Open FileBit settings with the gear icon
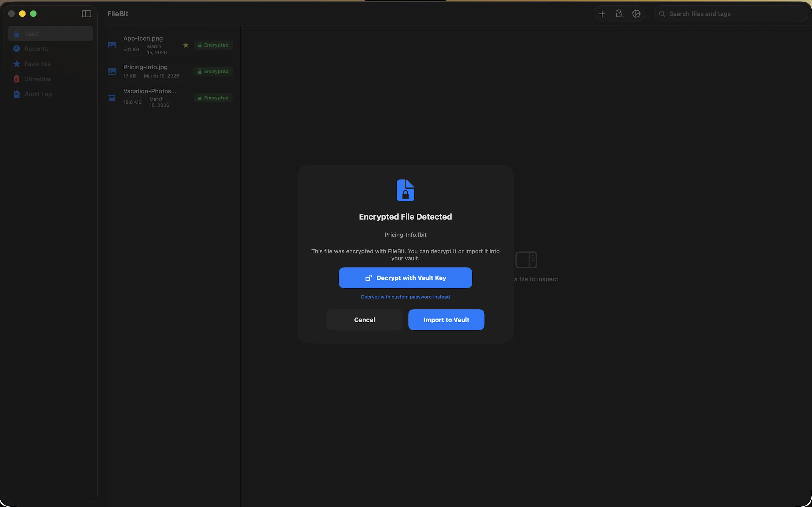Viewport: 812px width, 507px height. (x=636, y=14)
